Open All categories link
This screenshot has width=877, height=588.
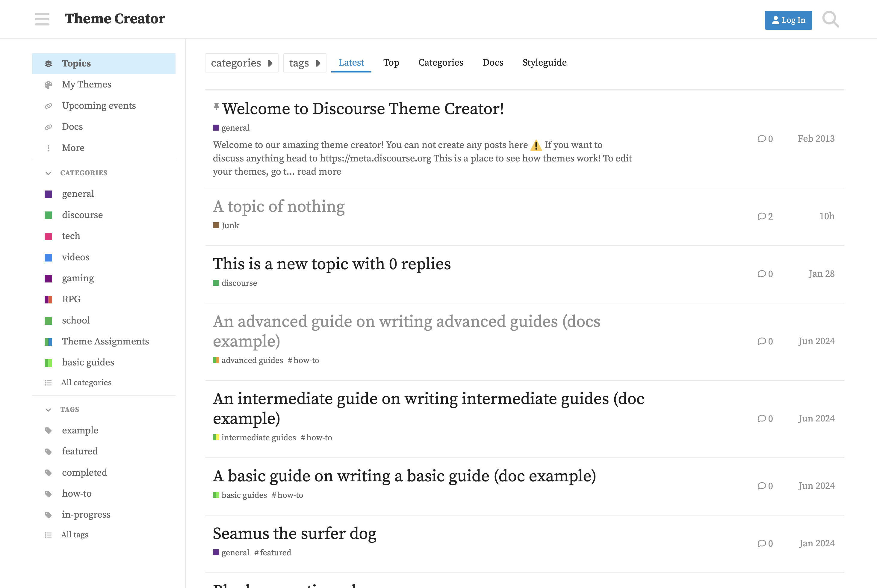coord(104,383)
